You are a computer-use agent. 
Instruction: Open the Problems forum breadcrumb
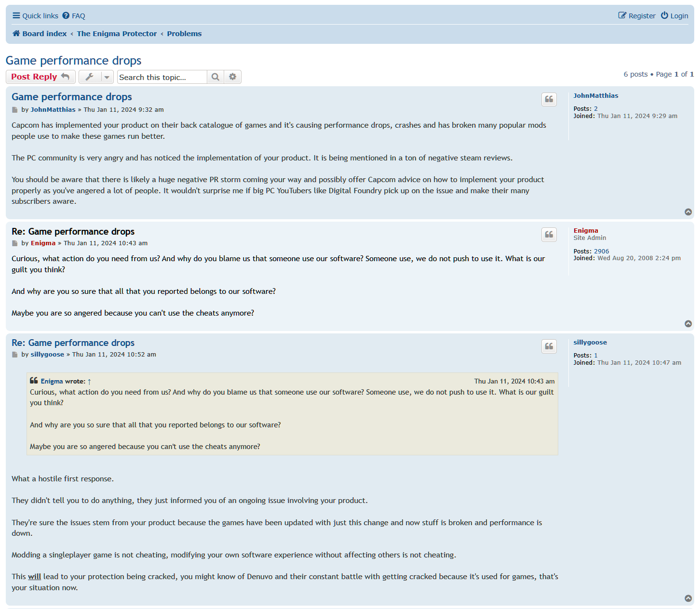point(184,34)
